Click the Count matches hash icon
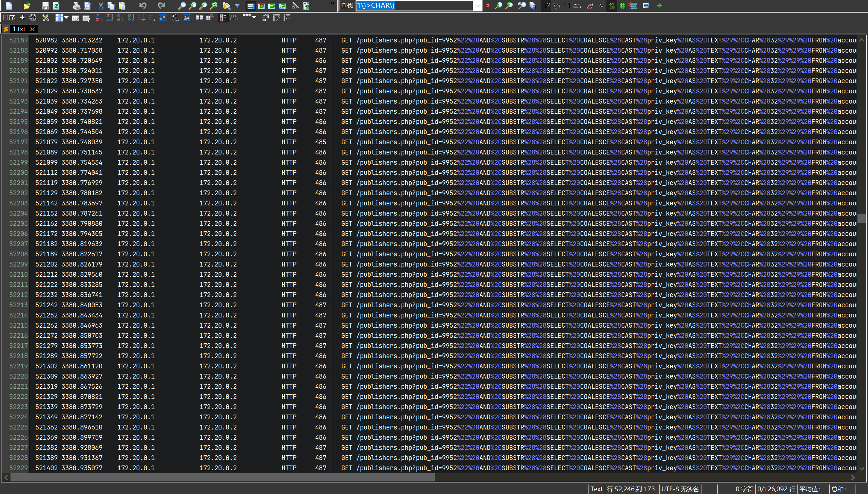 tap(622, 6)
